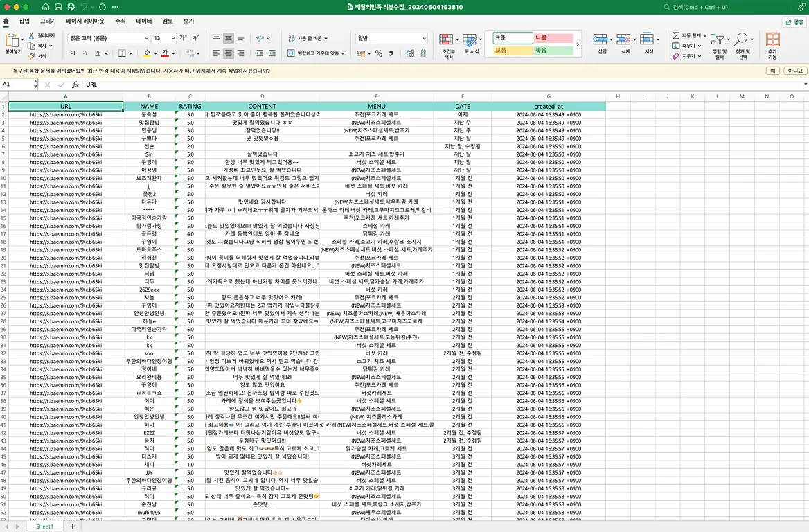Click the Cut (잘라내기) scissors icon

[32, 35]
